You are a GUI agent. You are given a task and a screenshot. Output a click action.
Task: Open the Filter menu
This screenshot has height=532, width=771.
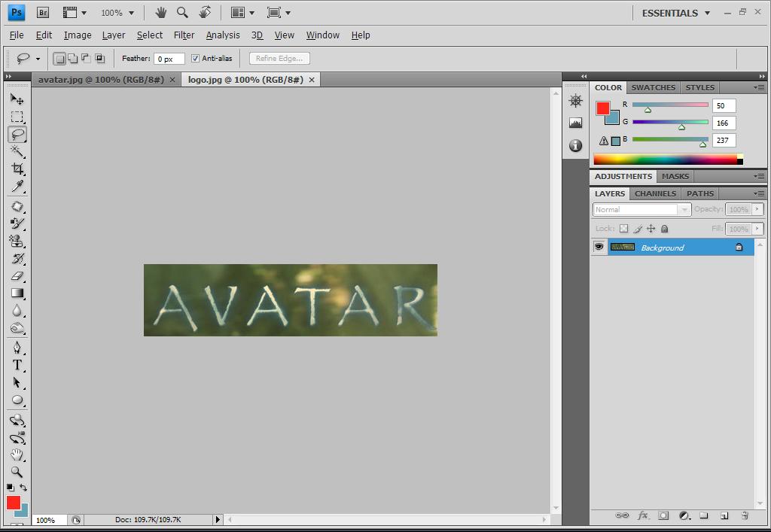click(184, 35)
